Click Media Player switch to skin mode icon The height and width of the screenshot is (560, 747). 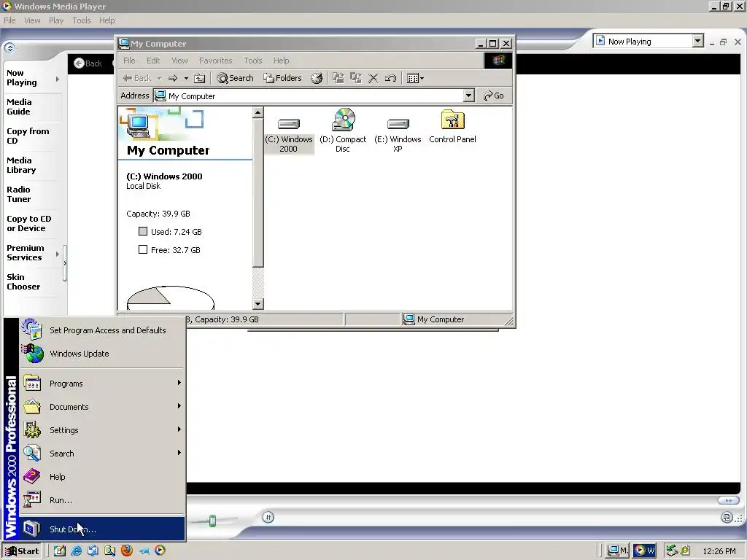727,518
